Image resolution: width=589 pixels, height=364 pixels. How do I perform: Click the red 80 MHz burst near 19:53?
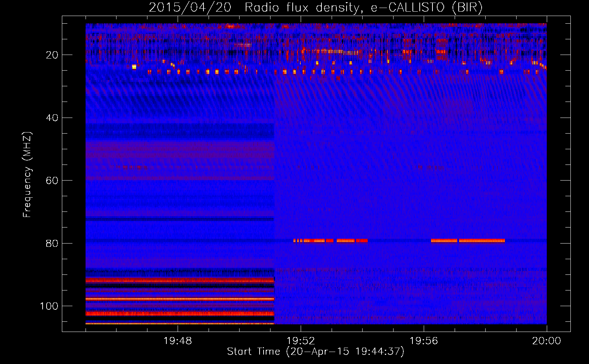[330, 241]
